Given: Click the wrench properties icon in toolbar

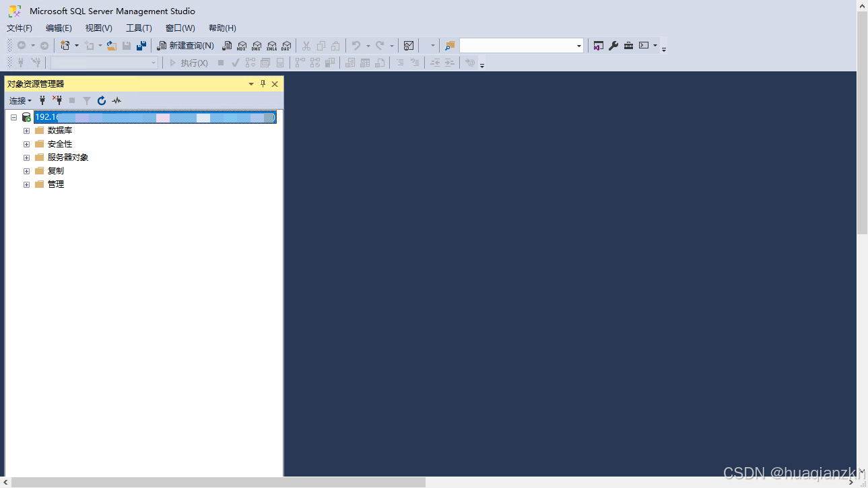Looking at the screenshot, I should click(613, 46).
